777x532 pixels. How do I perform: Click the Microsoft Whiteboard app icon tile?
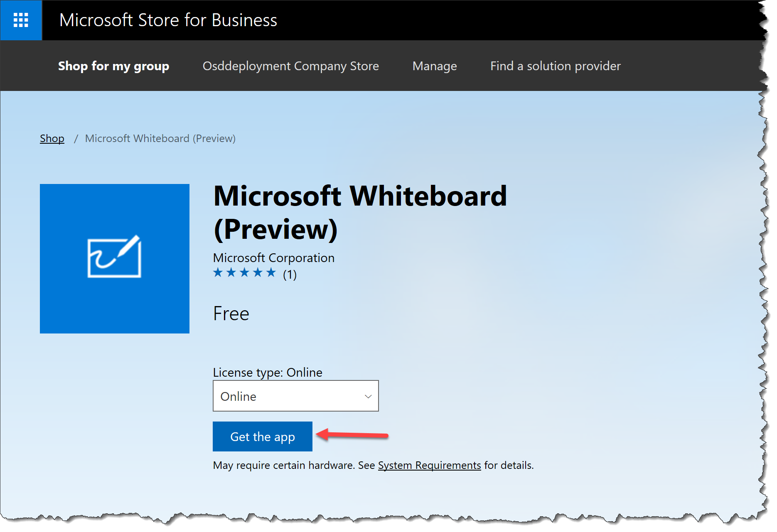coord(114,258)
